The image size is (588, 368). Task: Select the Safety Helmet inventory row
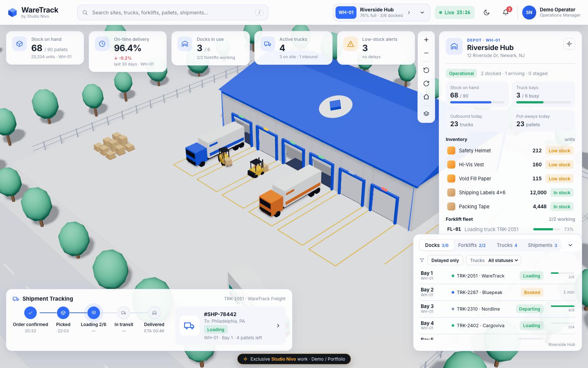pyautogui.click(x=510, y=151)
